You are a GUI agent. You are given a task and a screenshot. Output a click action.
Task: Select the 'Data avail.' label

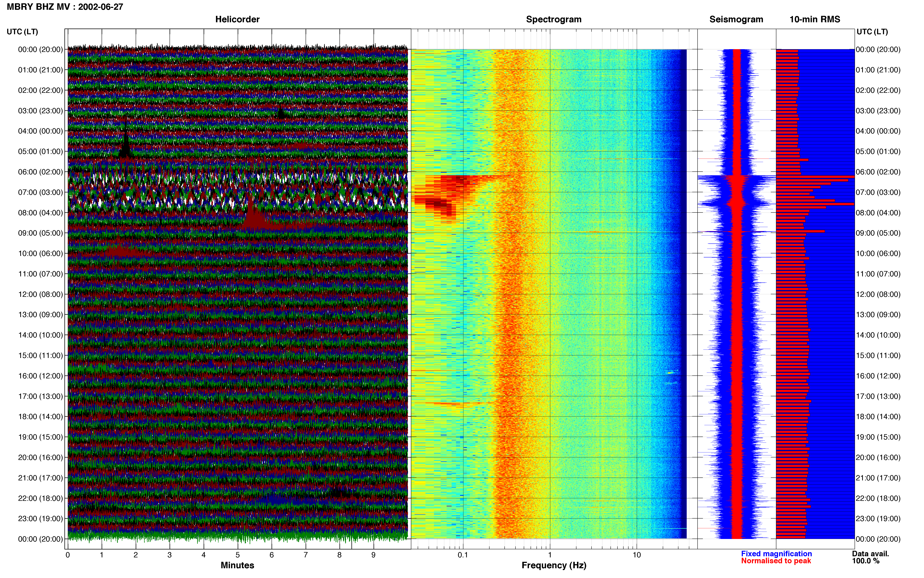click(870, 554)
